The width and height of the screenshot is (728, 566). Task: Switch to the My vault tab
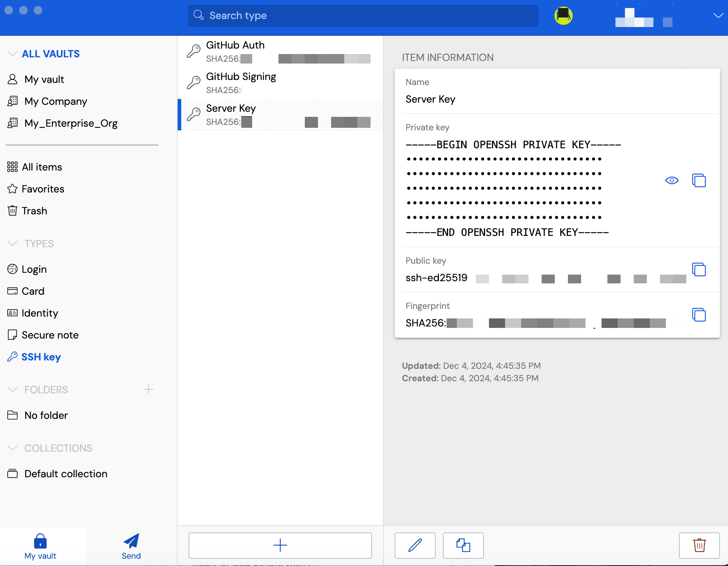point(40,546)
